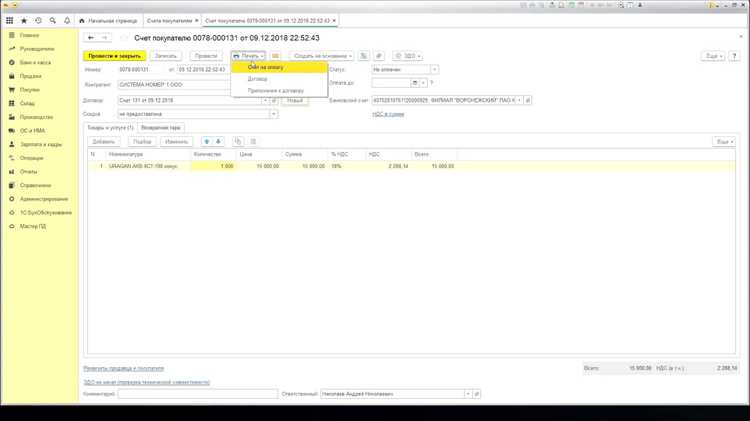Open the Создать на основании dropdown
The height and width of the screenshot is (421, 750).
(321, 56)
